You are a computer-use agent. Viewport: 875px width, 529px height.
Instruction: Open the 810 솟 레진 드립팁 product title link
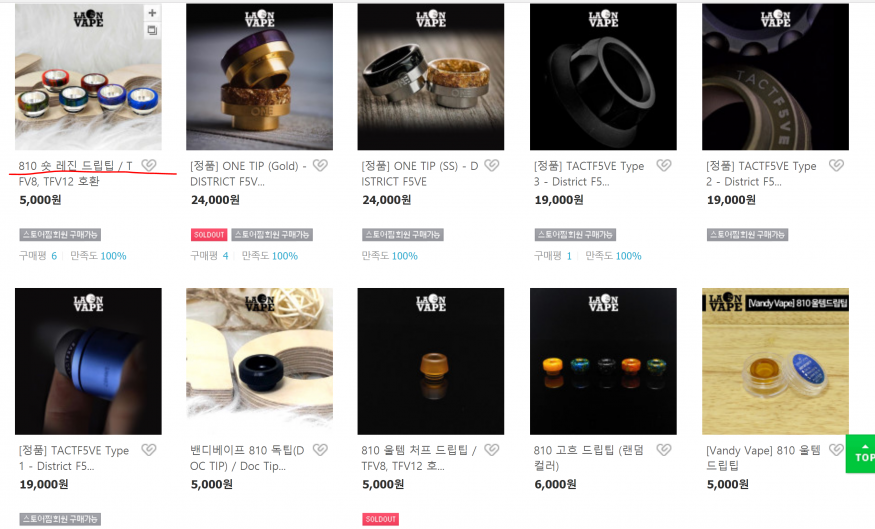coord(75,174)
